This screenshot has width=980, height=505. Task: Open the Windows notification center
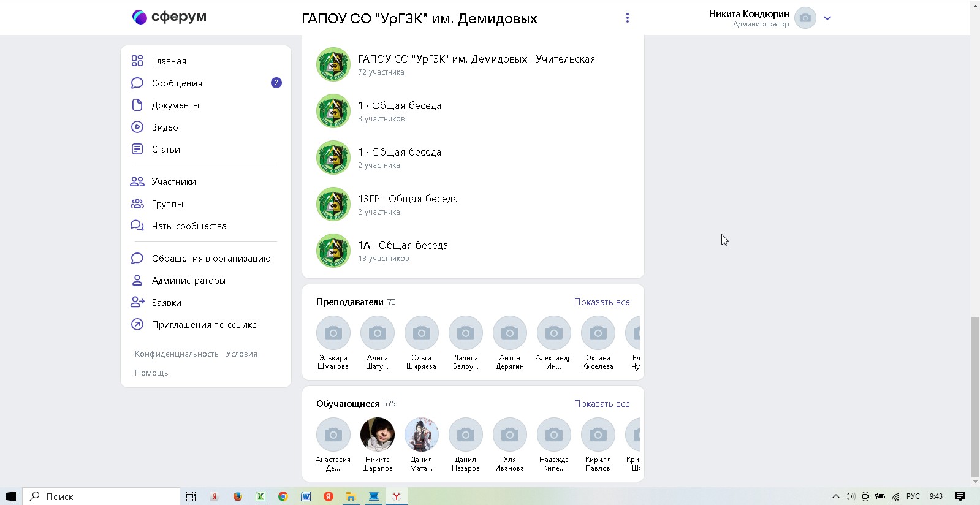pyautogui.click(x=960, y=496)
